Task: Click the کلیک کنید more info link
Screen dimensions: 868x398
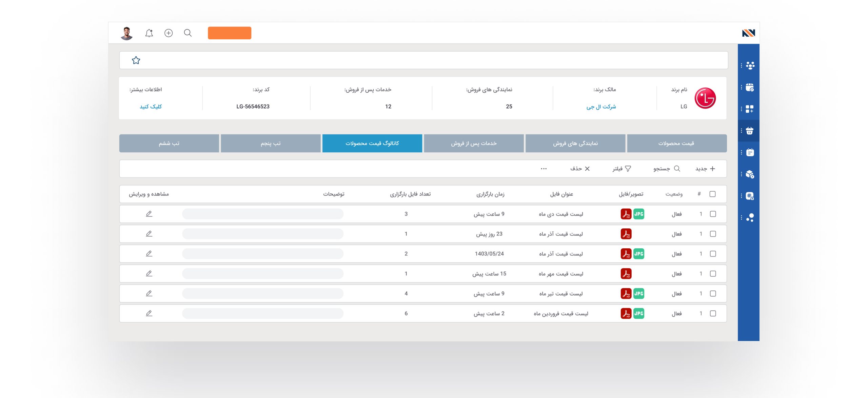Action: point(151,107)
